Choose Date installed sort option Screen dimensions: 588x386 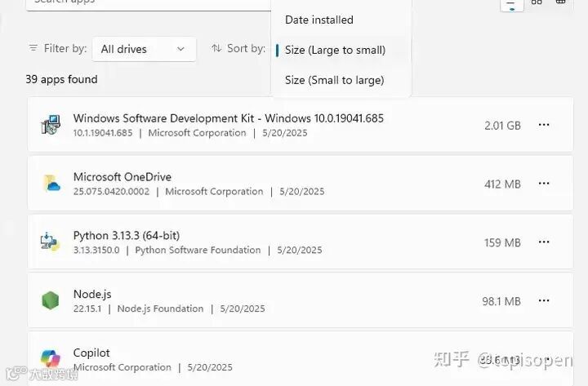pos(319,20)
